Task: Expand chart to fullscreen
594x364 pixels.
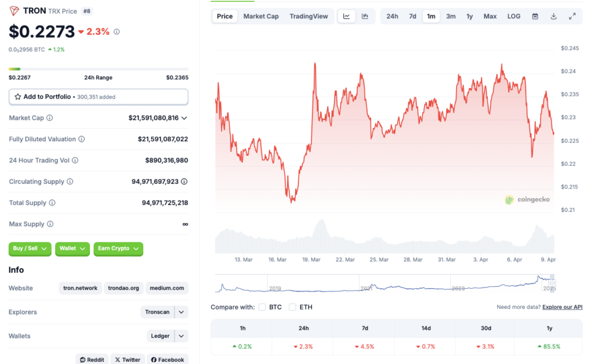Action: (x=572, y=16)
